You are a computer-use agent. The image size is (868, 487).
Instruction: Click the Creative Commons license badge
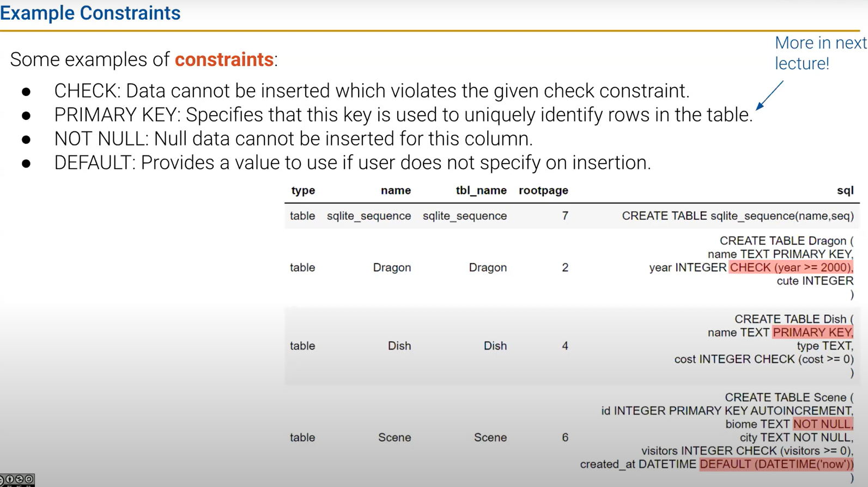(17, 479)
